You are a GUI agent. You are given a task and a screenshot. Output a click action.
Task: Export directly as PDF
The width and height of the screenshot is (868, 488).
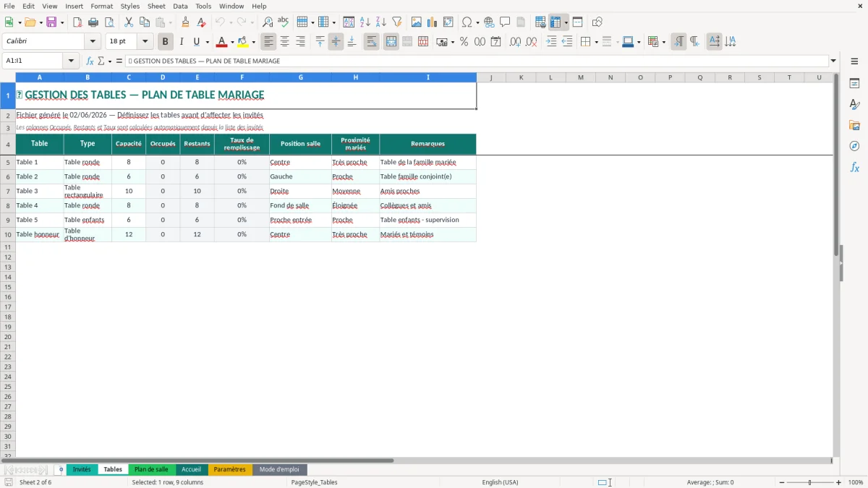pos(77,22)
